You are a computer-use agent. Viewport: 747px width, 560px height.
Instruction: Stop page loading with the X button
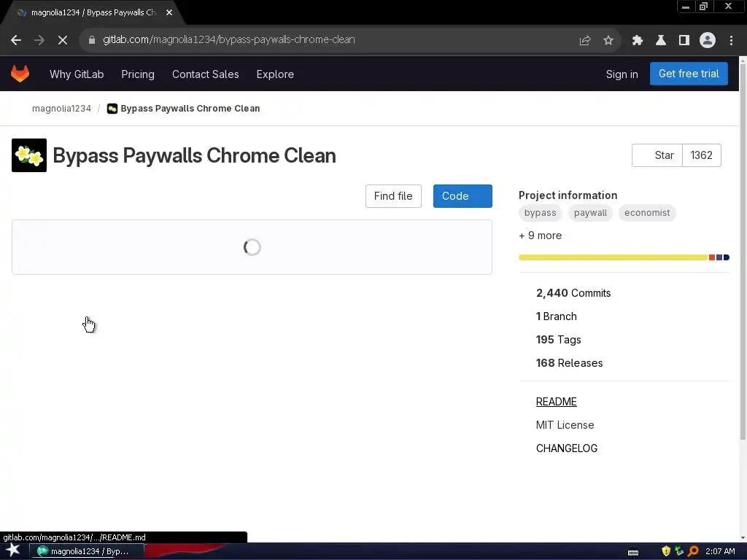coord(63,41)
